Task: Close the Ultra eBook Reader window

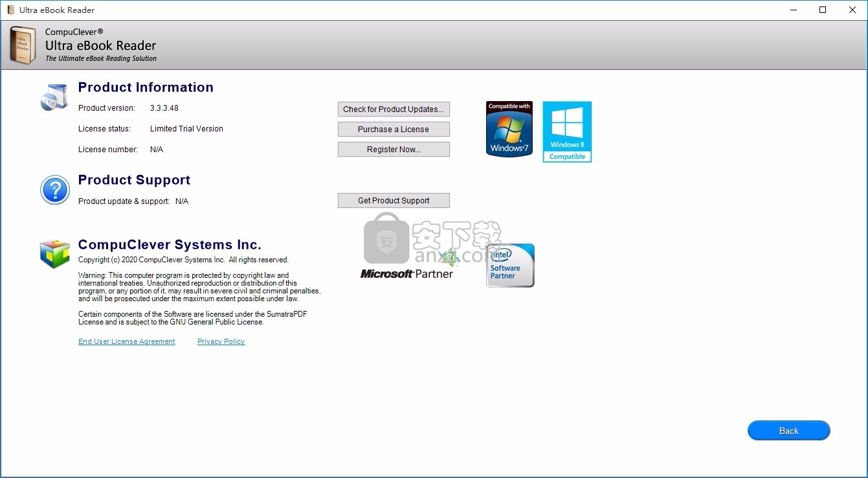Action: pyautogui.click(x=852, y=10)
